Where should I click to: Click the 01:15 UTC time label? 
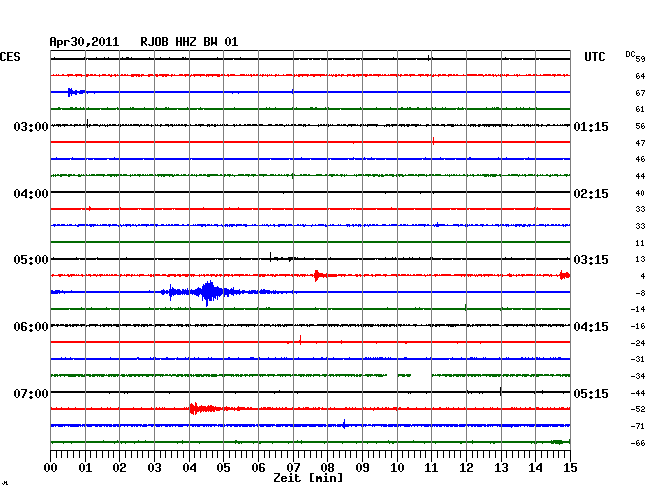click(x=591, y=126)
